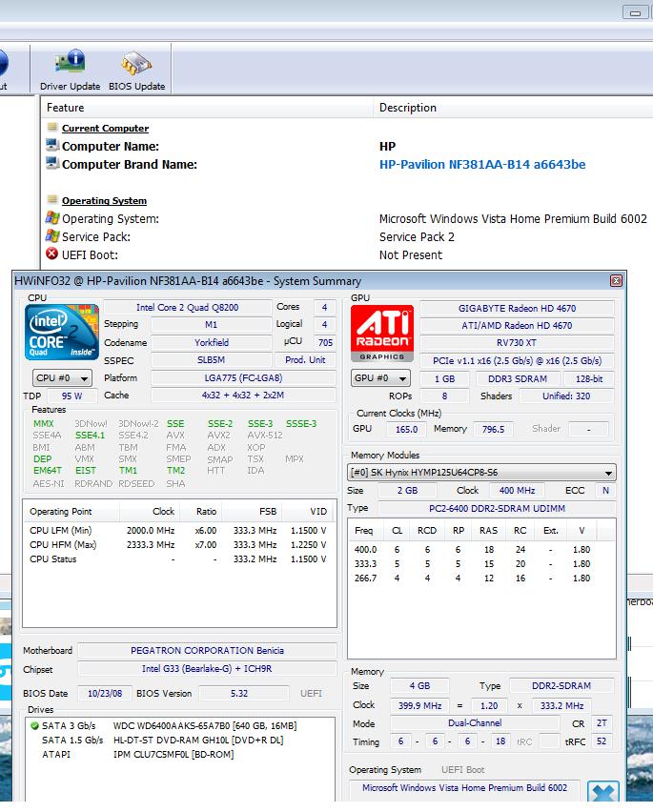The height and width of the screenshot is (812, 653).
Task: Click the computer icon beside Computer Brand Name
Action: coord(51,163)
